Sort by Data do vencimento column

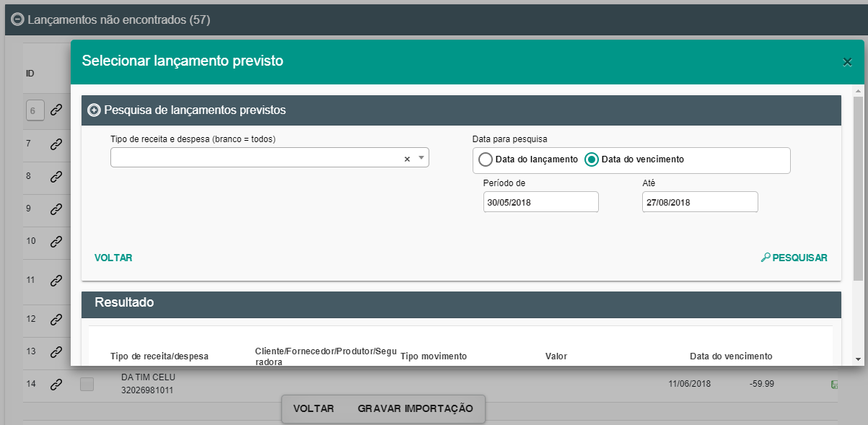731,356
